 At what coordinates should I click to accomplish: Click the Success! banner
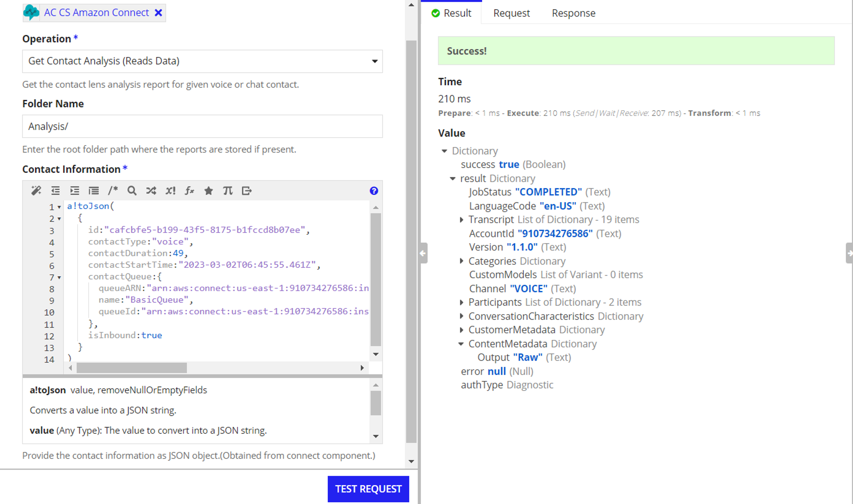pos(636,51)
